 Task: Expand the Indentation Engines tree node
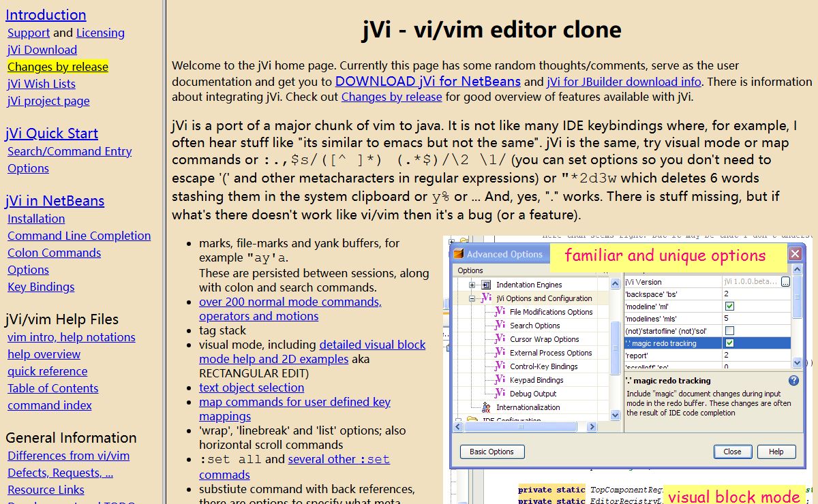(x=472, y=285)
